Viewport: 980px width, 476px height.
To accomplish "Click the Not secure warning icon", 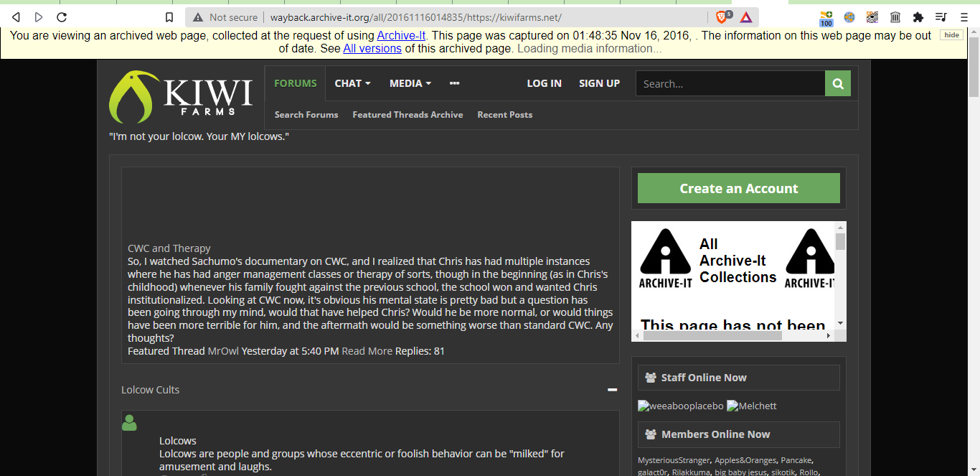I will pos(198,17).
